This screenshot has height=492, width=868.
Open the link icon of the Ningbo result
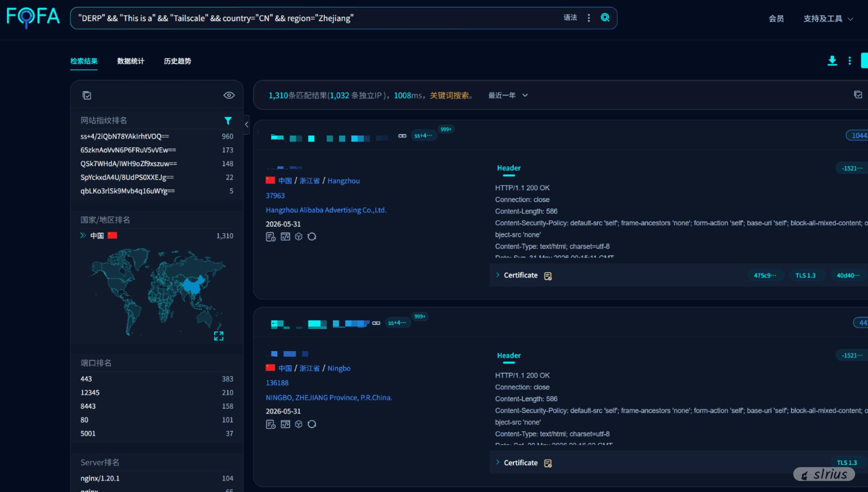[x=376, y=323]
